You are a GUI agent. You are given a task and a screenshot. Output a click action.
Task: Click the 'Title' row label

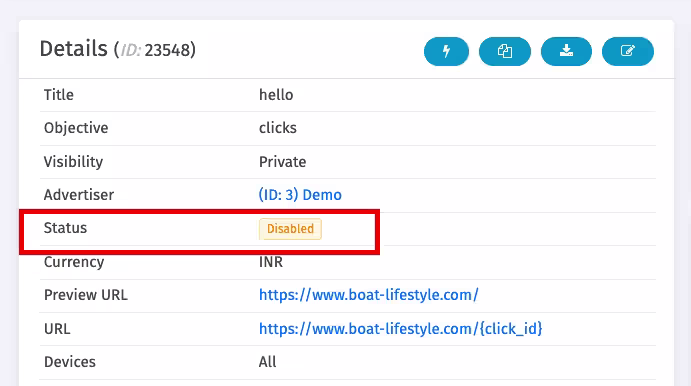(59, 95)
